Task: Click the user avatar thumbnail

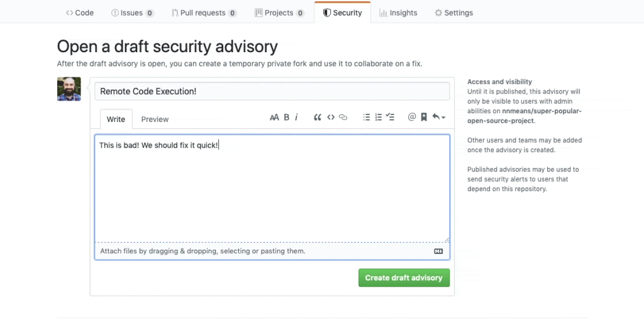Action: click(x=69, y=89)
